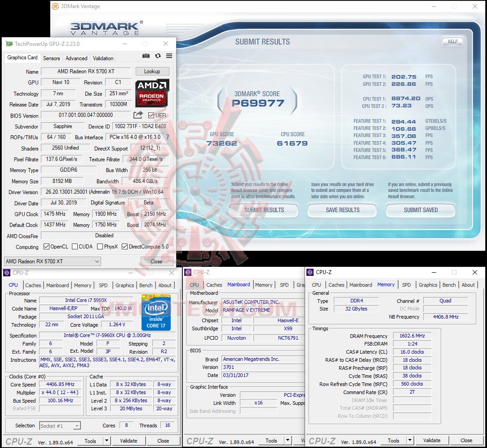Image resolution: width=487 pixels, height=448 pixels.
Task: Click the CPU-Z Memory window title icon
Action: 310,272
